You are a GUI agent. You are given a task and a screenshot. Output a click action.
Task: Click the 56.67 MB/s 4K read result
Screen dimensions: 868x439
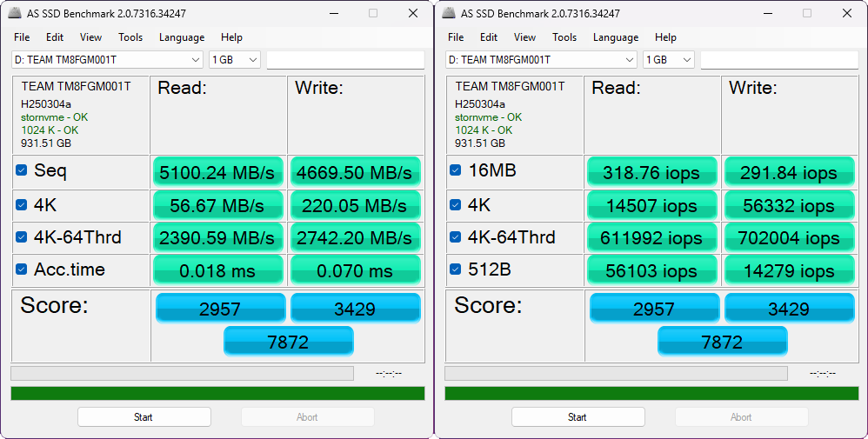point(217,205)
